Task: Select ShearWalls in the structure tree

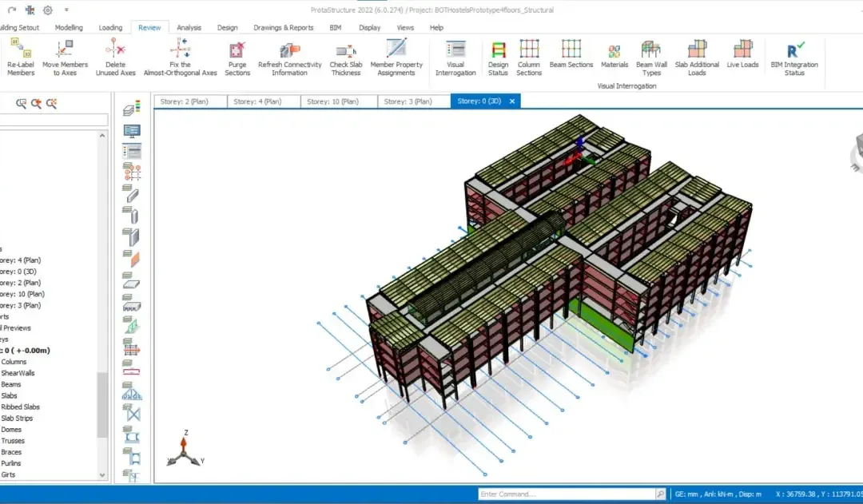Action: (18, 373)
